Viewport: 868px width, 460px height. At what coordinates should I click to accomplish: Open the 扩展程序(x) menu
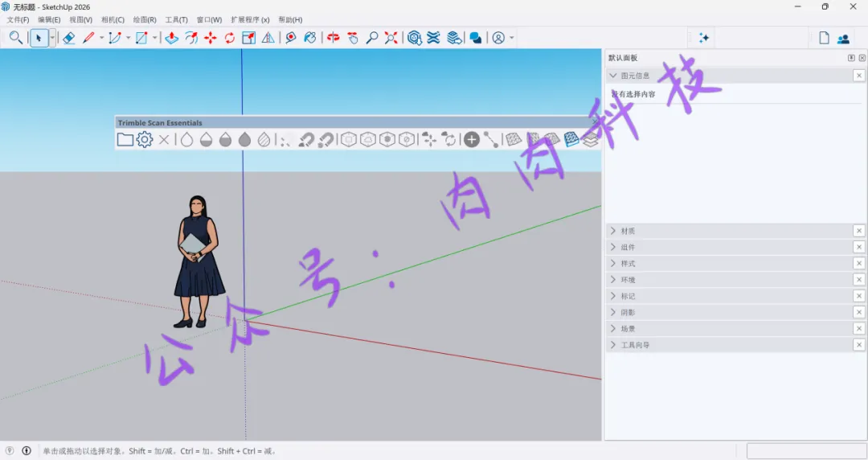[250, 19]
